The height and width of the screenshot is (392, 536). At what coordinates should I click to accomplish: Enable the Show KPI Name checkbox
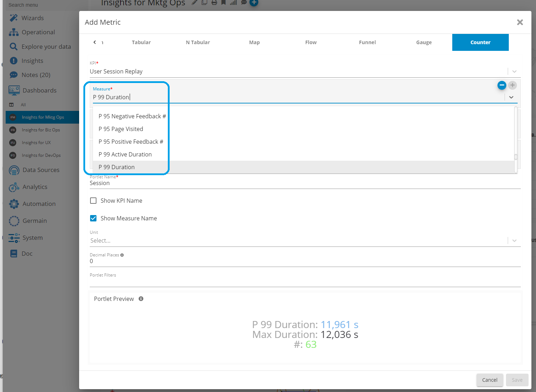click(93, 201)
